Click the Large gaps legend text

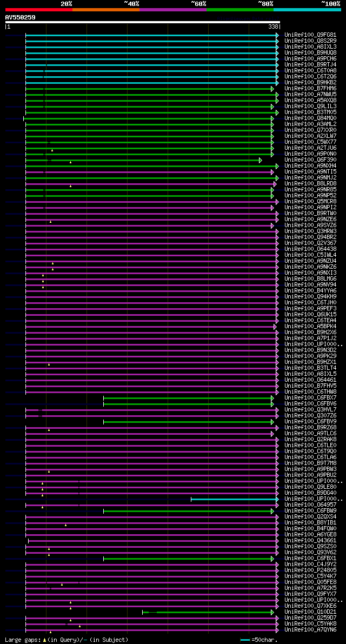[x=66, y=640]
